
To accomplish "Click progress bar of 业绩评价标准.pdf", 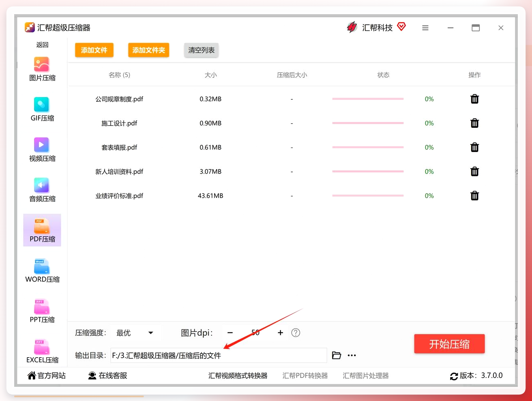I will 368,196.
